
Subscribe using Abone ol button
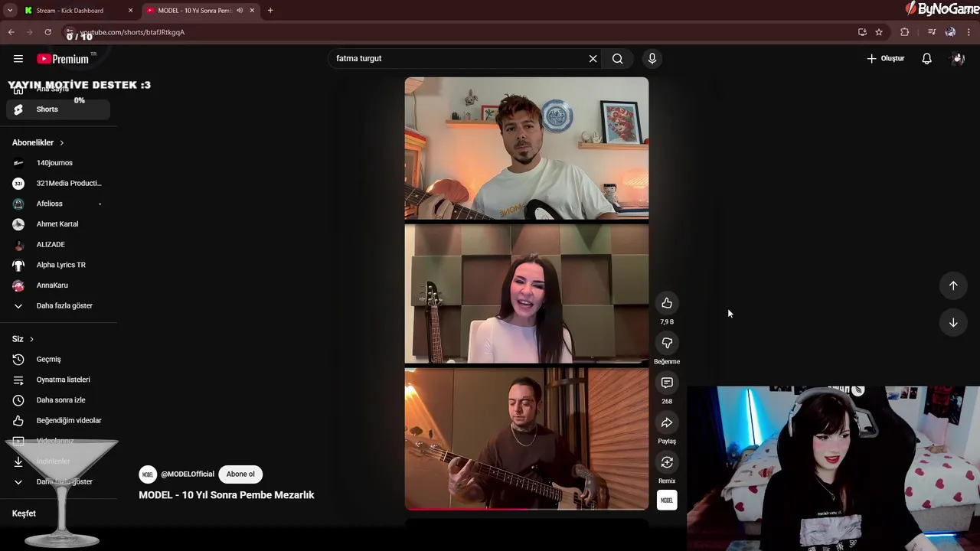(240, 474)
